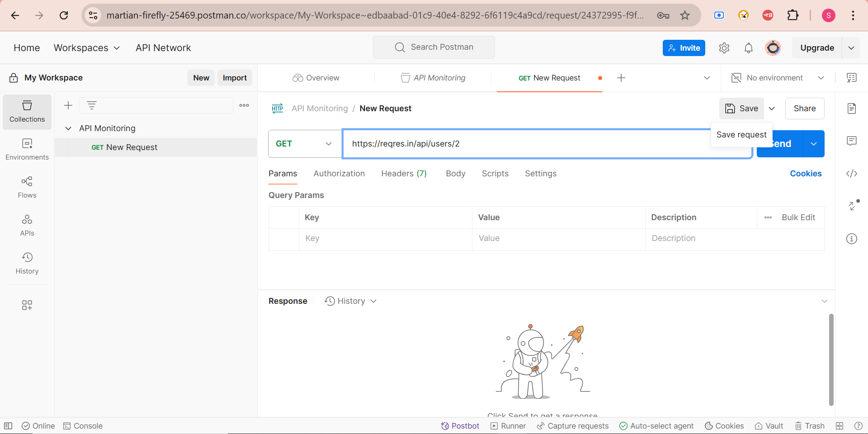Select Authorization request tab
Screen dimensions: 868x434
(x=339, y=174)
